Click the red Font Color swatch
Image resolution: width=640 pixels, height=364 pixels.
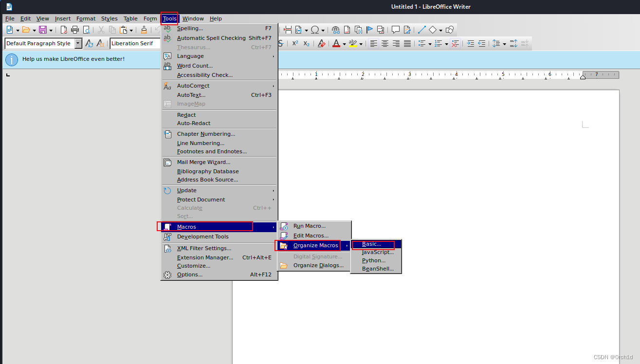pyautogui.click(x=336, y=43)
